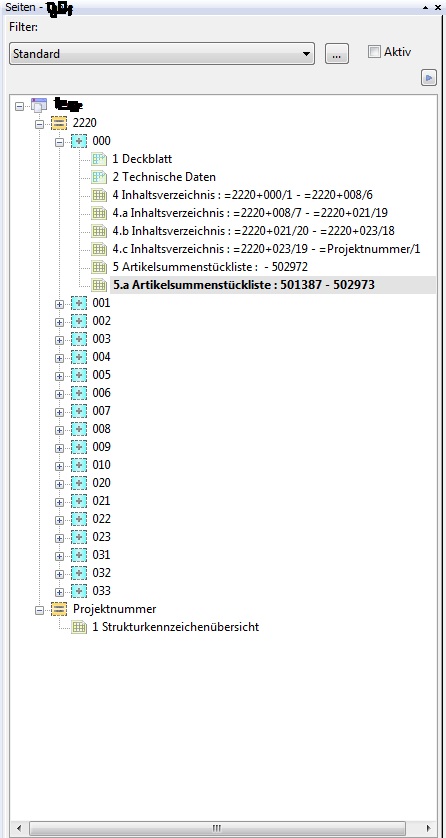Click the 4 Inhaltsverzeichnis table icon
The width and height of the screenshot is (446, 838).
coord(99,195)
